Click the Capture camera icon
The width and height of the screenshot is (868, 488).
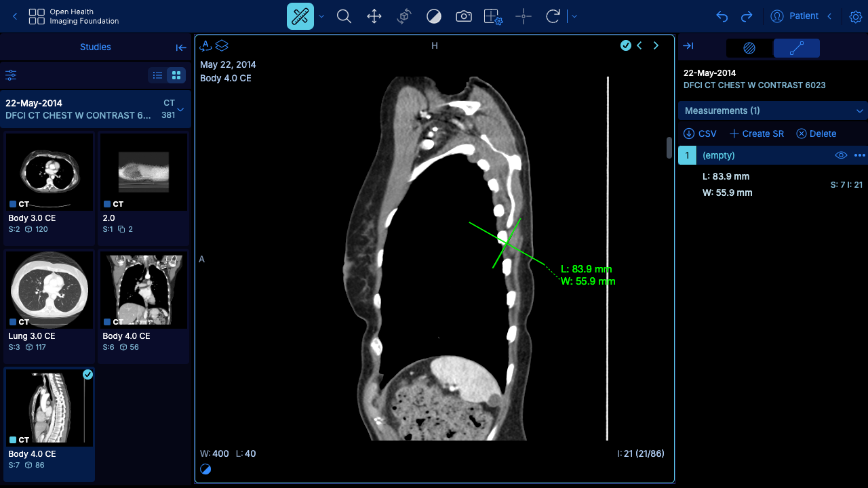pyautogui.click(x=464, y=16)
